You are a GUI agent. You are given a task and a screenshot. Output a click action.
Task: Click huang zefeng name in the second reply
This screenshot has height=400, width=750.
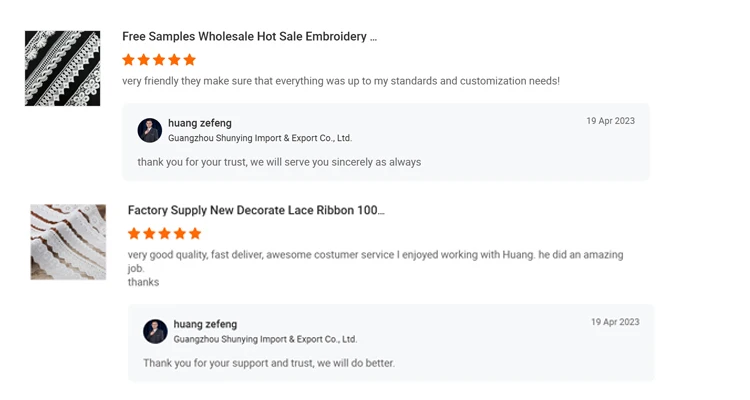pyautogui.click(x=205, y=324)
